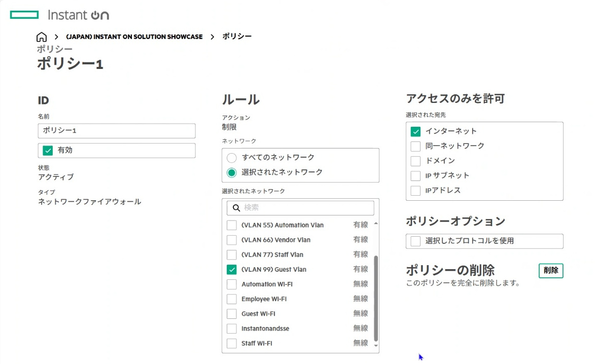Click the home icon in breadcrumb

tap(42, 37)
